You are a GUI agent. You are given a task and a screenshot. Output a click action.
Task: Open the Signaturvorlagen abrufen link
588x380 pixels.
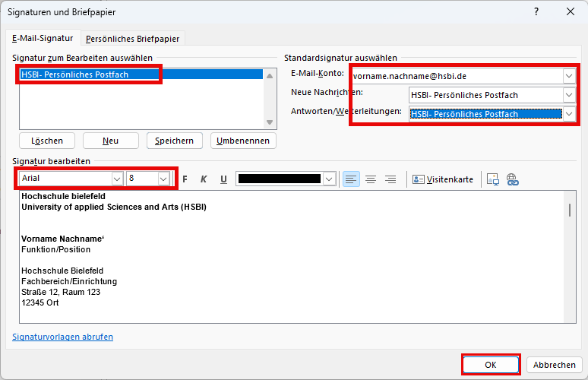coord(62,337)
